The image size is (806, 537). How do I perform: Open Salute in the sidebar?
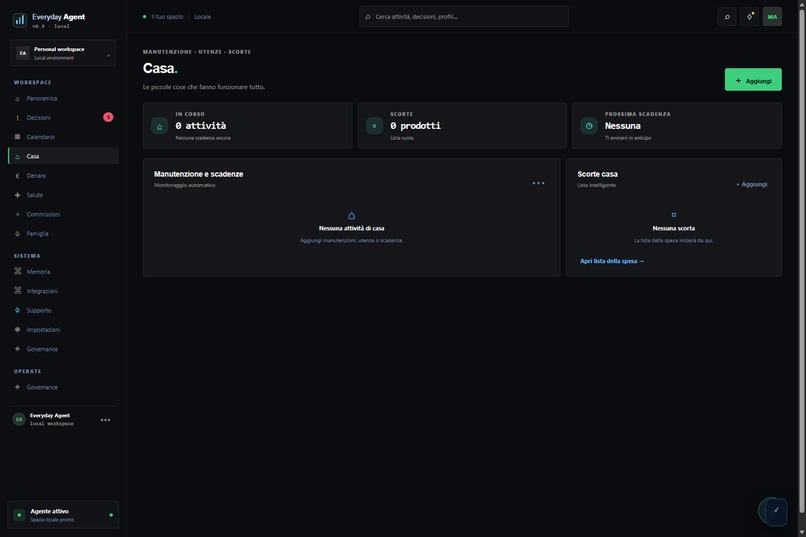tap(63, 195)
